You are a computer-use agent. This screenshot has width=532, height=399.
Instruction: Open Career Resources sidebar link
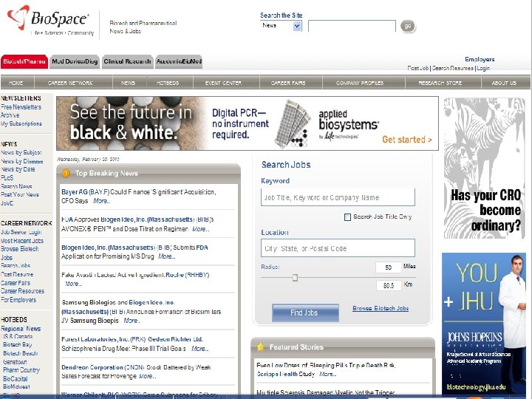pos(22,291)
